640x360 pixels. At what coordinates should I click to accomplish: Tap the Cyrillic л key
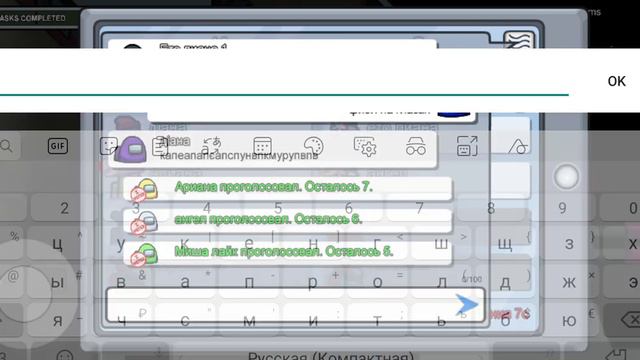[x=441, y=282]
